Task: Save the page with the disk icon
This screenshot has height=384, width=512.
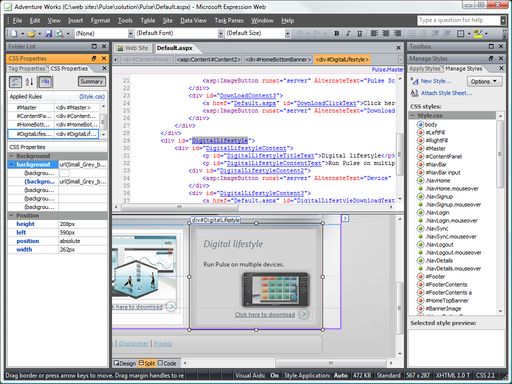Action: point(49,33)
